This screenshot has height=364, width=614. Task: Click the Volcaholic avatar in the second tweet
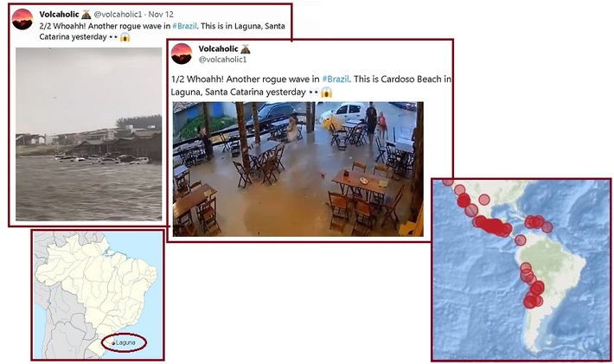point(182,54)
